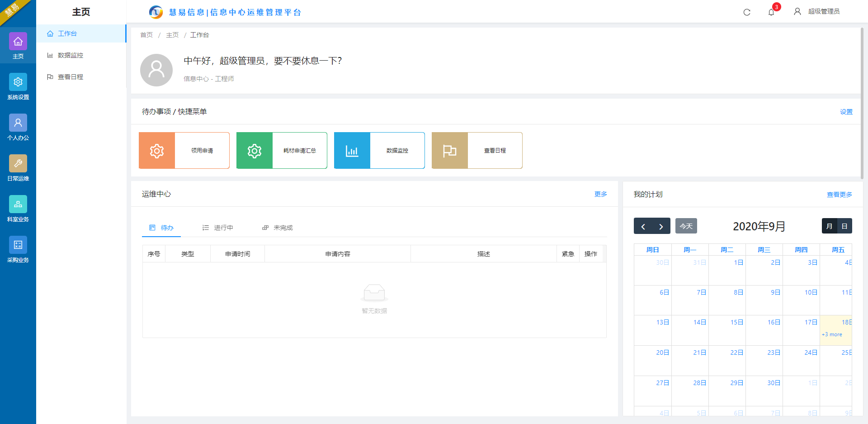Click the refresh icon in the top bar
Viewport: 868px width, 424px height.
tap(747, 12)
